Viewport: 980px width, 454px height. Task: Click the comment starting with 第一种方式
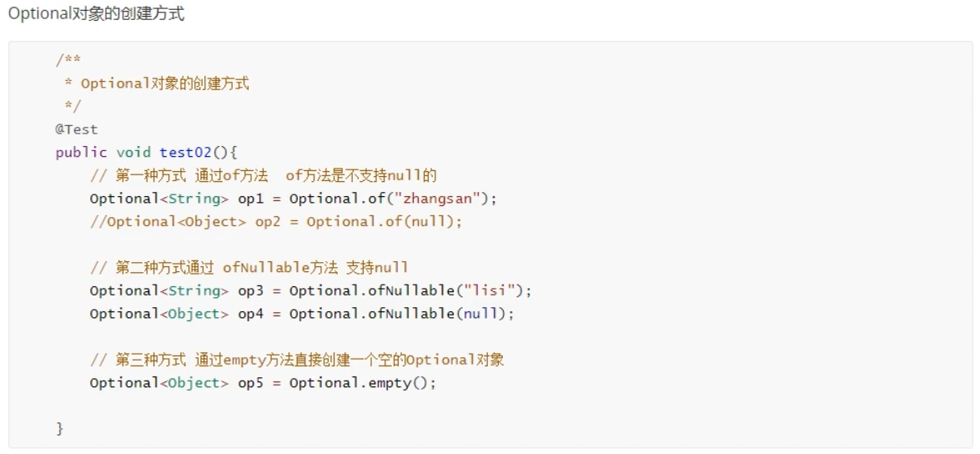tap(264, 175)
